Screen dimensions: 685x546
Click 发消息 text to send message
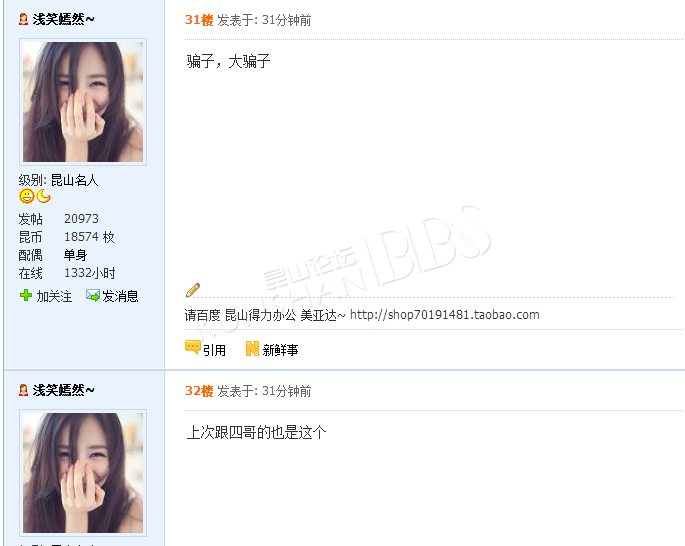[120, 296]
